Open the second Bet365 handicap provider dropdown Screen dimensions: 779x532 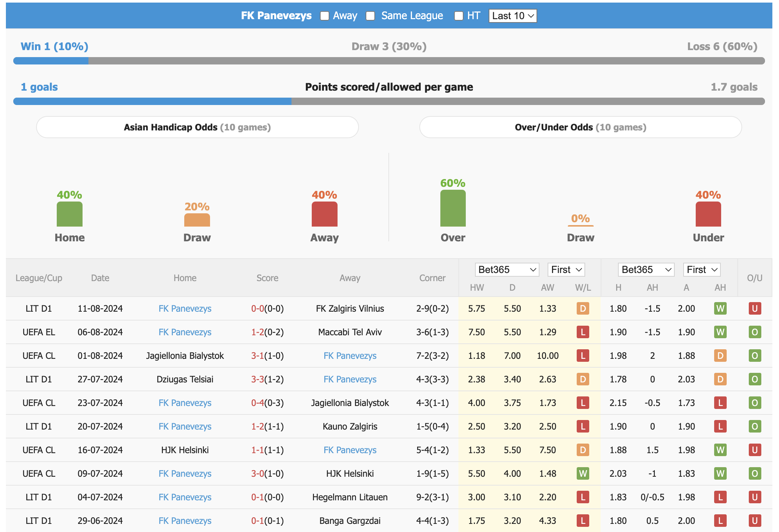coord(646,270)
